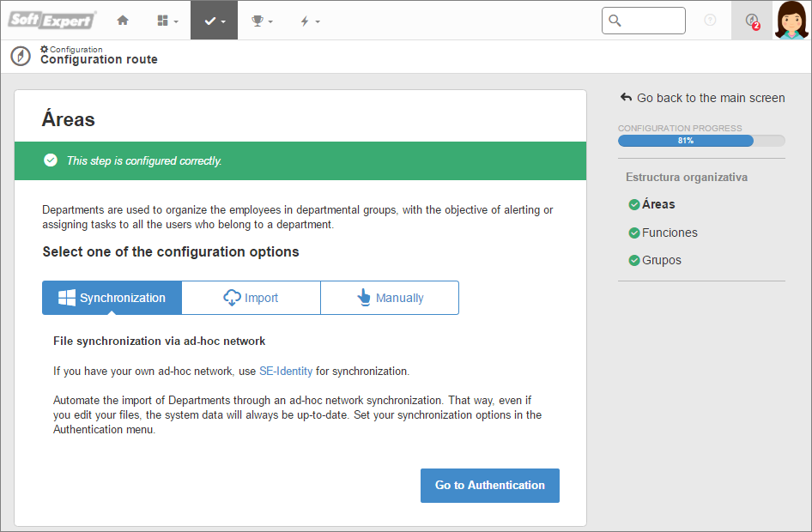Open the SoftExpert logo
The width and height of the screenshot is (812, 532).
[52, 21]
